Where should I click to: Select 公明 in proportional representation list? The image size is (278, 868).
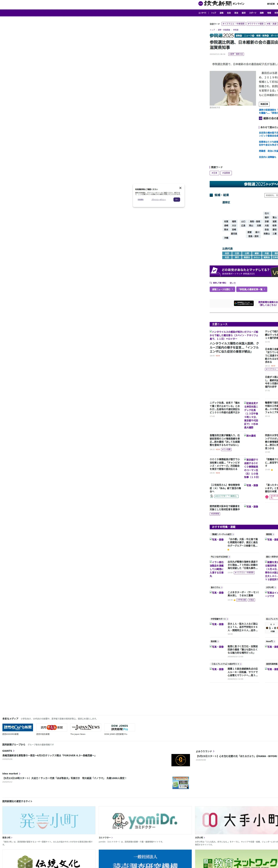pyautogui.click(x=247, y=253)
